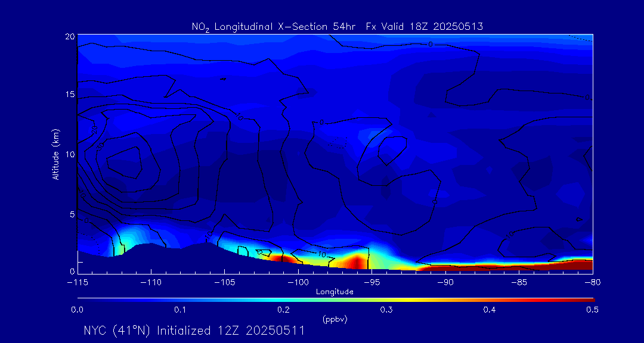Click the 20 altitude tick label

pos(69,36)
